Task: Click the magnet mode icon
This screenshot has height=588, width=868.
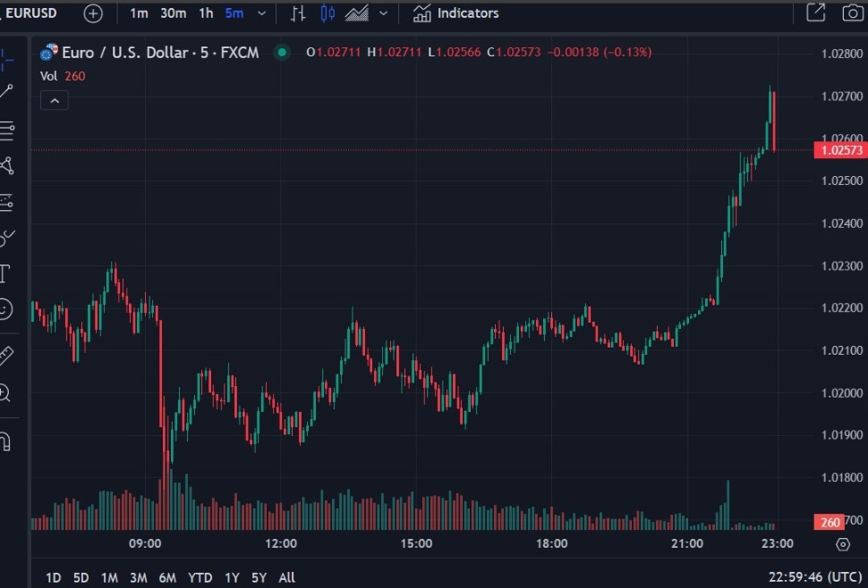Action: pos(5,441)
